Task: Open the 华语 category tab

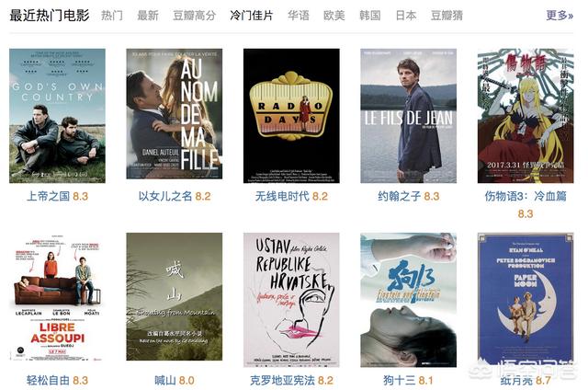Action: coord(299,16)
